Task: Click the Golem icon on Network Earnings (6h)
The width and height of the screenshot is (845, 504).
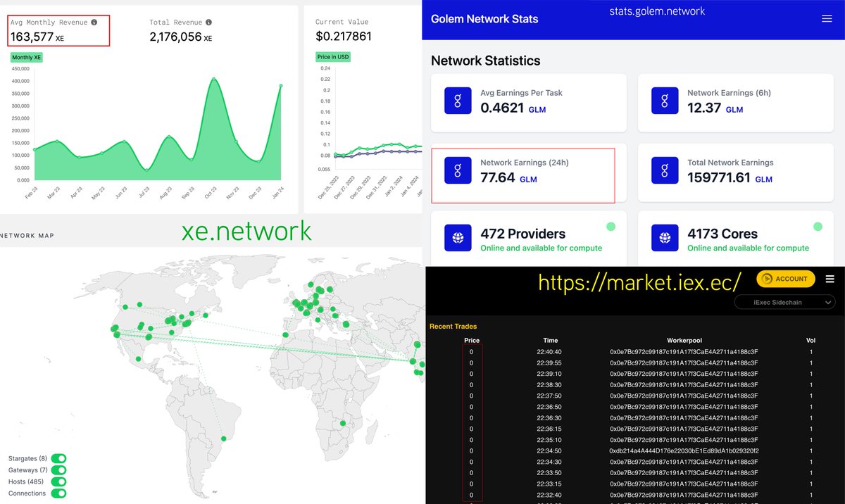Action: click(665, 101)
